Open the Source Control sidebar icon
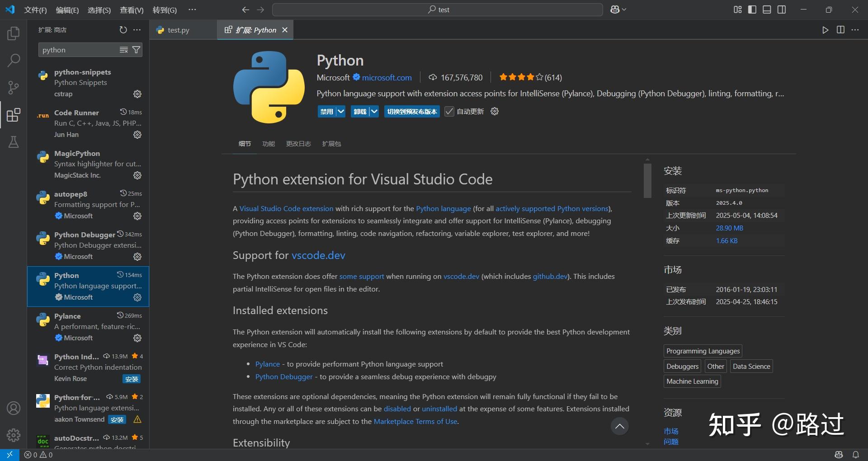Viewport: 868px width, 461px height. pos(13,87)
